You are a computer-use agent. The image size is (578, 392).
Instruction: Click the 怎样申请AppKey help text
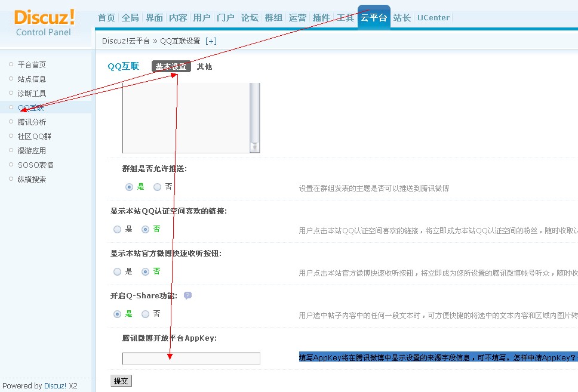tap(545, 357)
